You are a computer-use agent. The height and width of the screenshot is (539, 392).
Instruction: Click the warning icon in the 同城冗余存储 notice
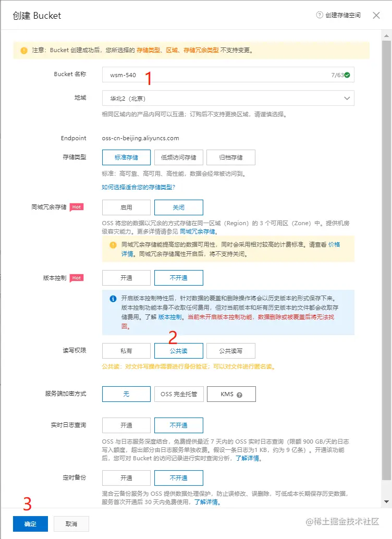click(x=113, y=245)
